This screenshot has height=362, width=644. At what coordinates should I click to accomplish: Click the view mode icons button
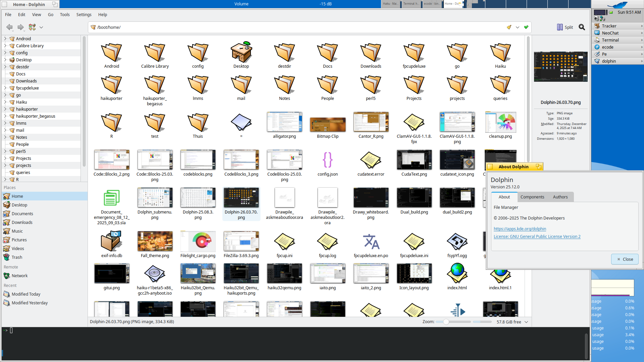click(32, 27)
